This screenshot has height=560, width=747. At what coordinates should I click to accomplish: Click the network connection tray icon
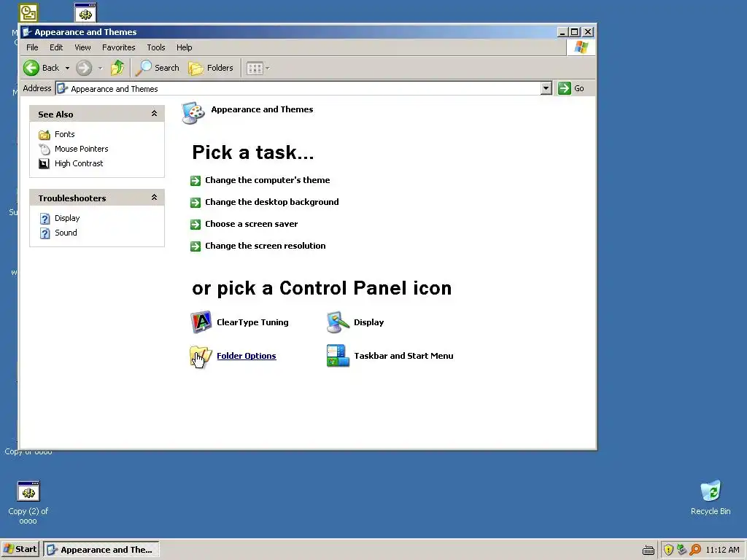tap(682, 550)
